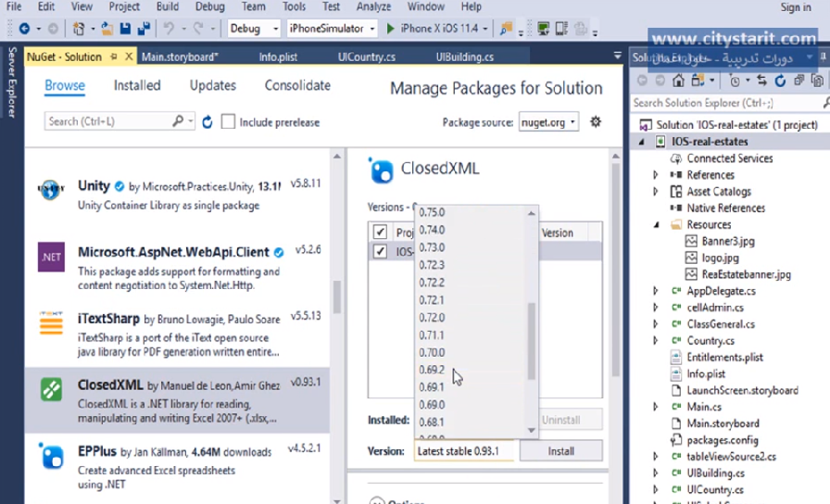Toggle the Include prerelease checkbox
830x504 pixels.
(228, 121)
